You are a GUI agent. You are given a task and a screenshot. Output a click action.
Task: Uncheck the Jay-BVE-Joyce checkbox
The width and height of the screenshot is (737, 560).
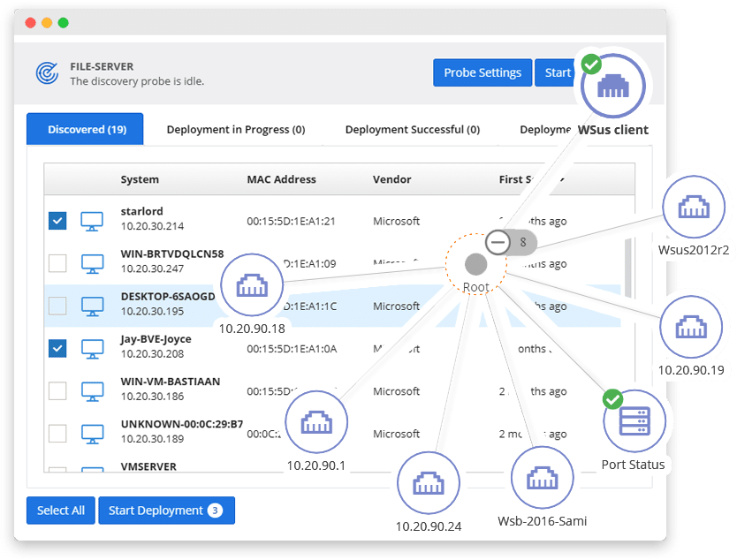(x=57, y=349)
